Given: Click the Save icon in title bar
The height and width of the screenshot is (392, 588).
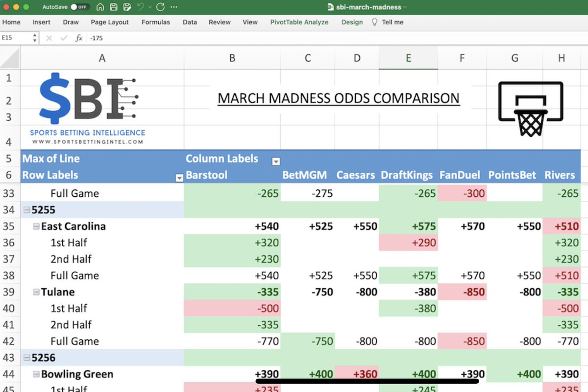Looking at the screenshot, I should tap(114, 7).
